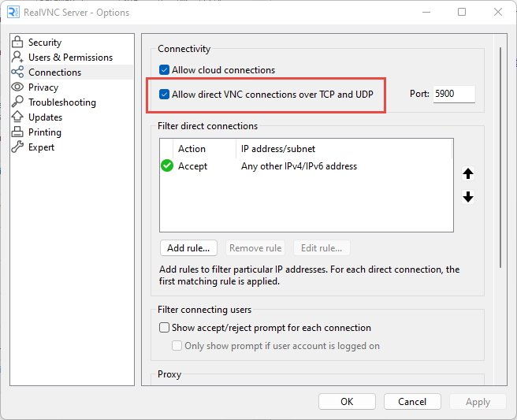Uncheck Allow direct VNC connections over TCP and UDP
This screenshot has width=517, height=420.
point(165,95)
